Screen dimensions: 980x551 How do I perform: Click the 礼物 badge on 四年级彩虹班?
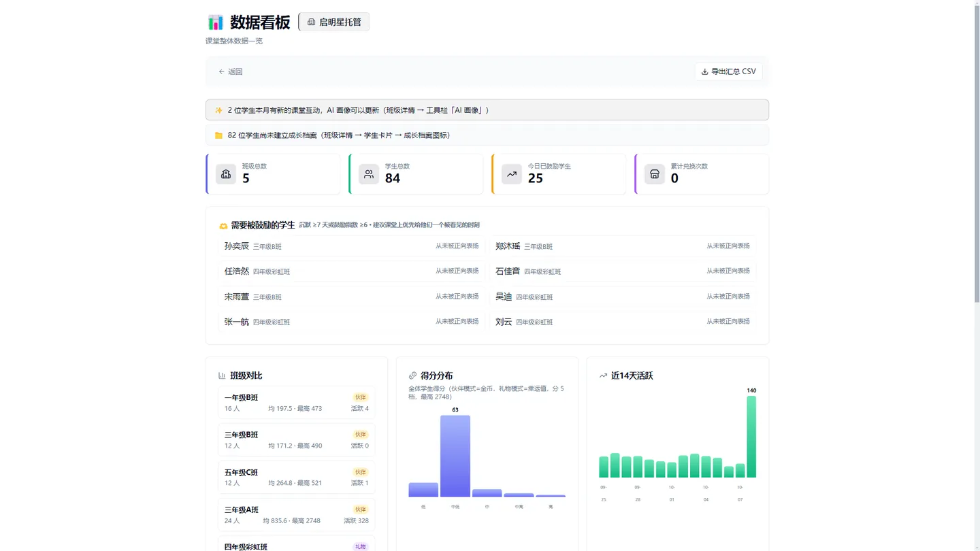(x=361, y=546)
